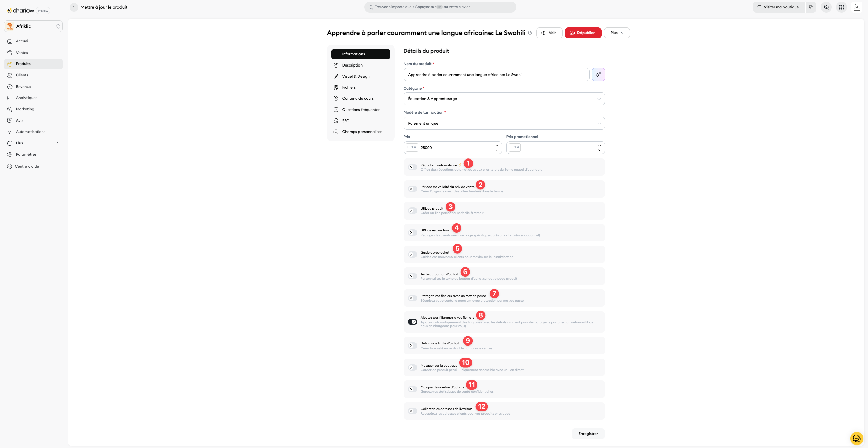Toggle Masquer sur la boutique switch

412,368
